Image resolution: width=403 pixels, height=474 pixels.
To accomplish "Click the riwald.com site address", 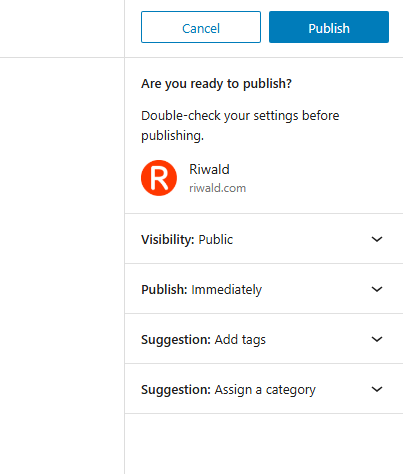I will pos(217,188).
